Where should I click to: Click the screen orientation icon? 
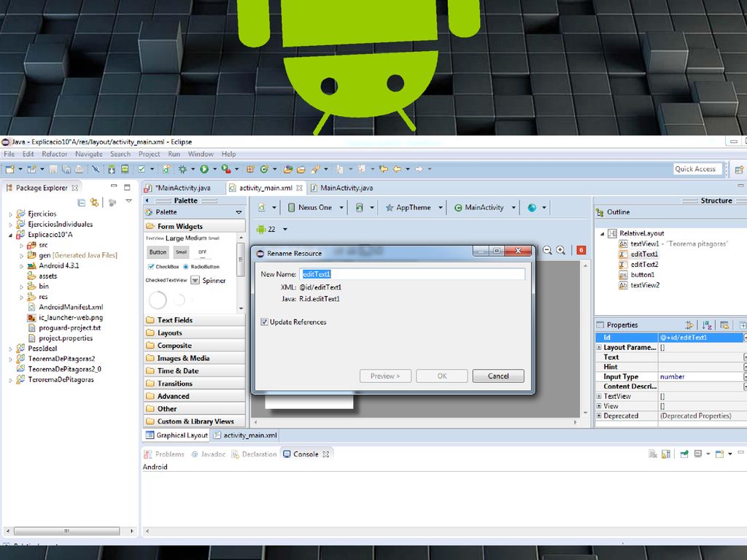[x=359, y=208]
